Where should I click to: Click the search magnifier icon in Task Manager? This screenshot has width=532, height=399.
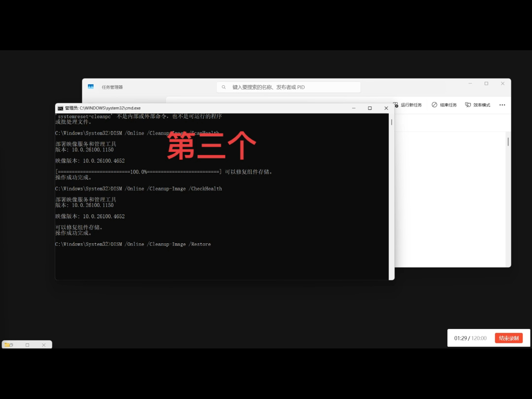point(224,87)
